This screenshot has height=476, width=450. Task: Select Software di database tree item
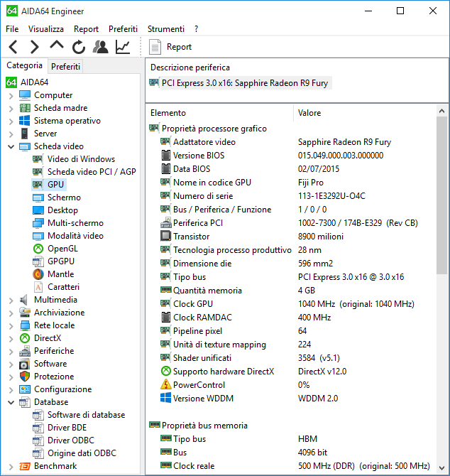79,415
